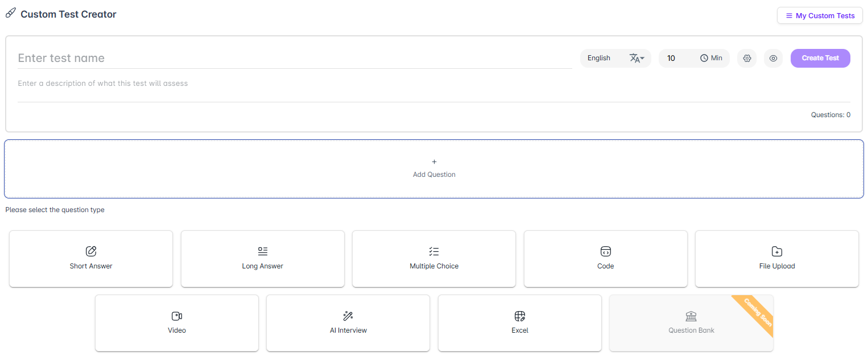Open My Custom Tests

click(x=820, y=15)
